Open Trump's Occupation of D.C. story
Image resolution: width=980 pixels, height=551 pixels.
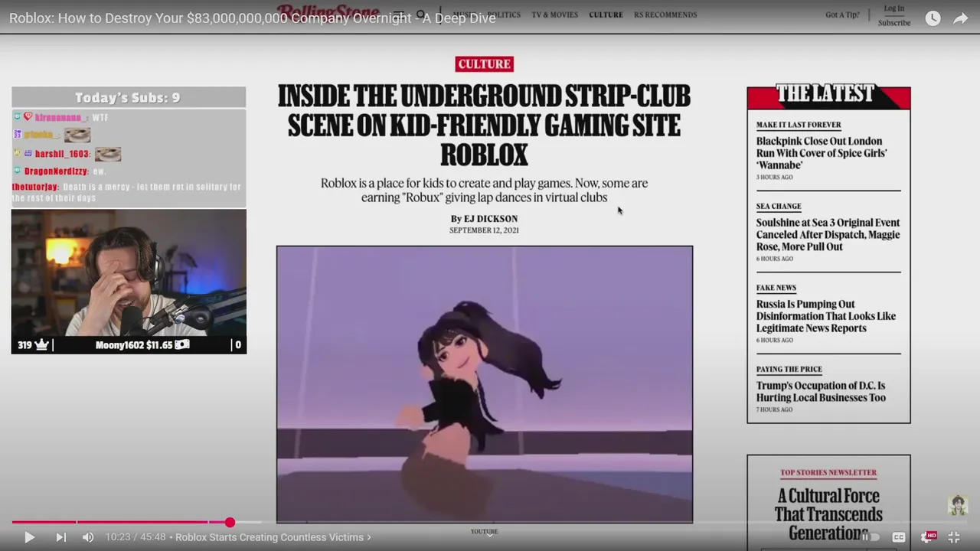[821, 392]
